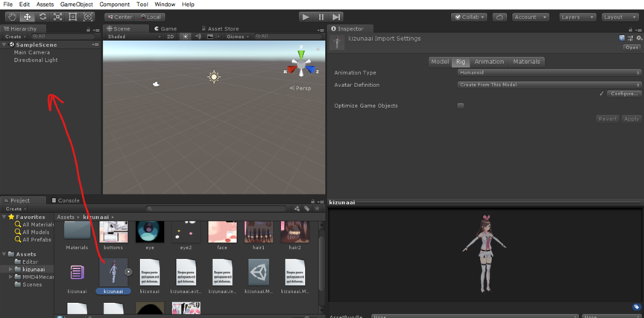Click the Step frame button
The image size is (644, 318).
[337, 16]
